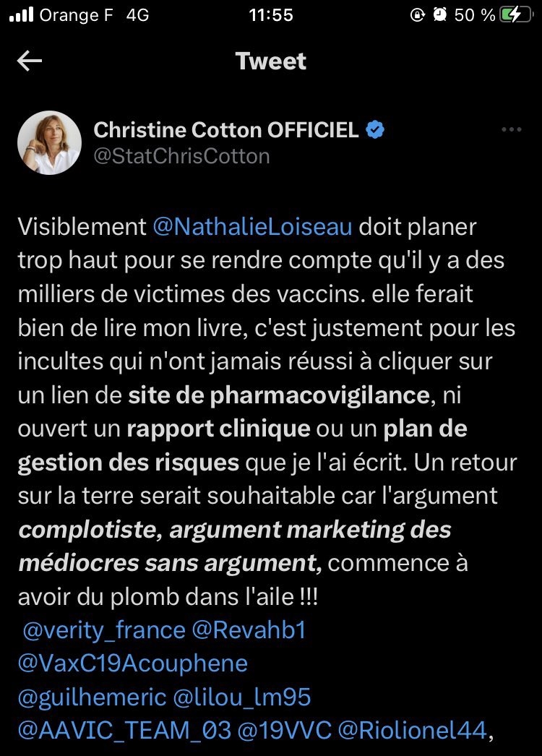
Task: Tap the battery charging icon
Action: (x=516, y=15)
